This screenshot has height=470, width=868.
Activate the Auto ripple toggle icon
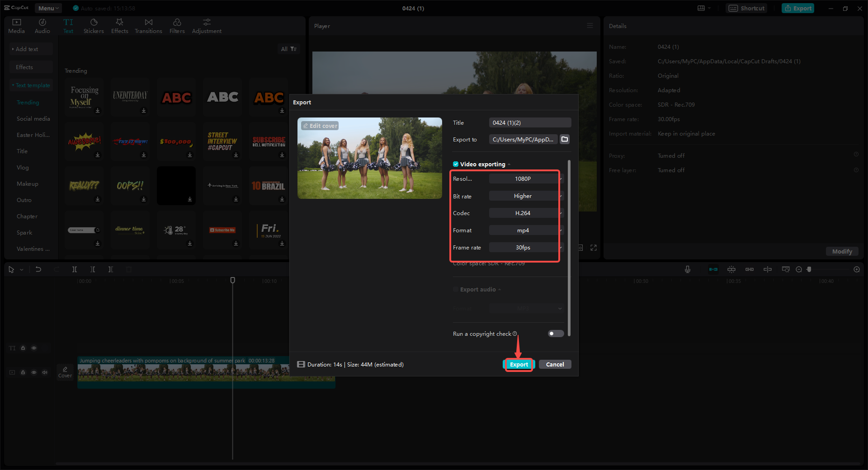tap(713, 269)
